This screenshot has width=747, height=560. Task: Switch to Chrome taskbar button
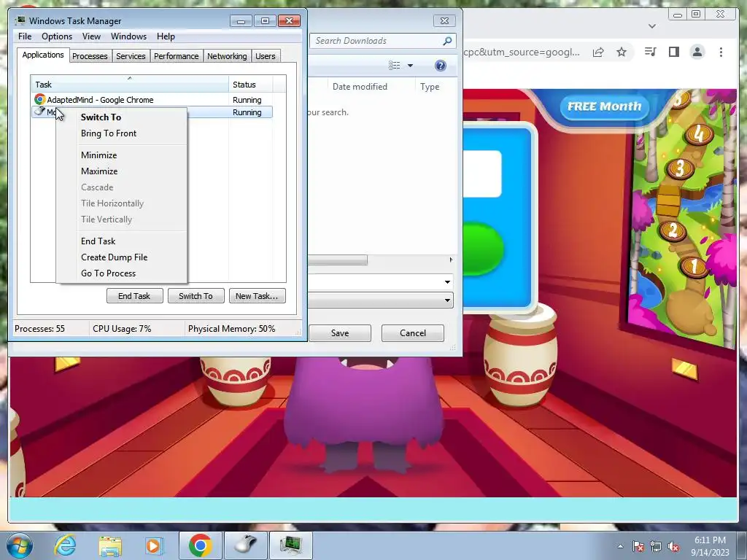200,545
